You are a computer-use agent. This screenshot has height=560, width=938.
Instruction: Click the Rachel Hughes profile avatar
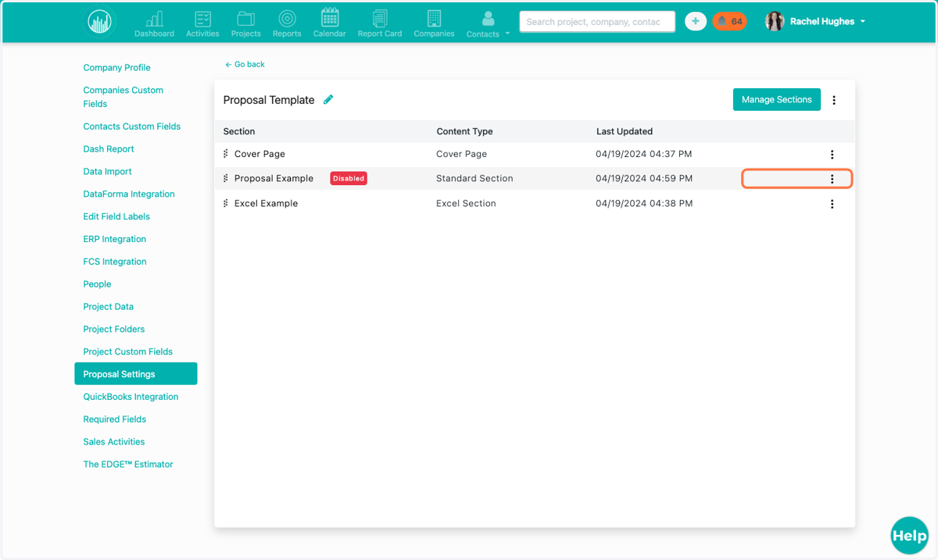[x=775, y=22]
